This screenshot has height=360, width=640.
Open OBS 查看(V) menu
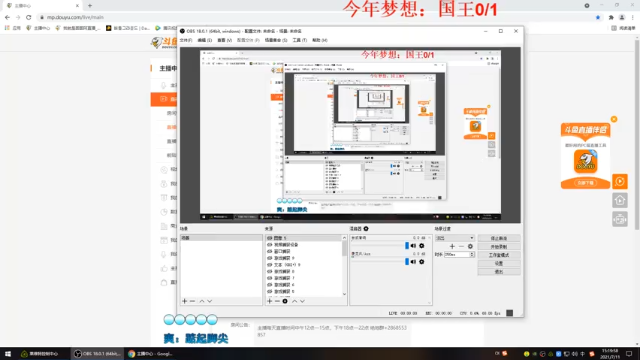click(x=224, y=40)
